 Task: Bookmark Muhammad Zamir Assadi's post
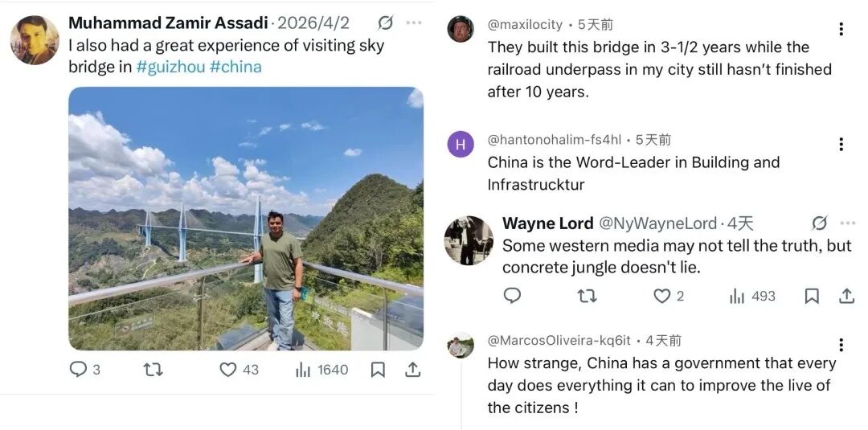378,369
